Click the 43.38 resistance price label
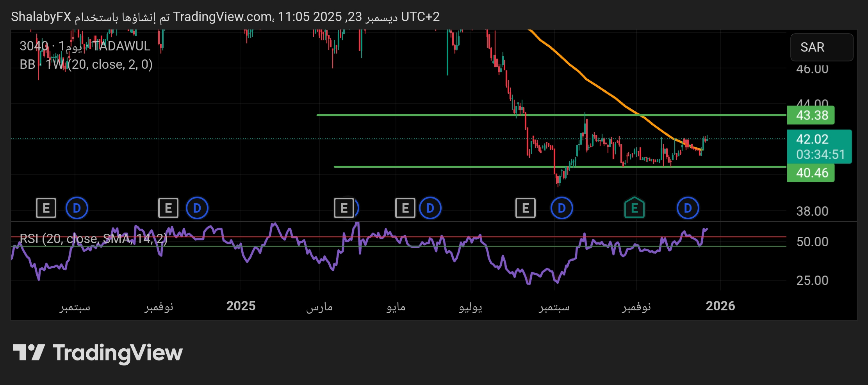The width and height of the screenshot is (868, 385). pos(811,115)
